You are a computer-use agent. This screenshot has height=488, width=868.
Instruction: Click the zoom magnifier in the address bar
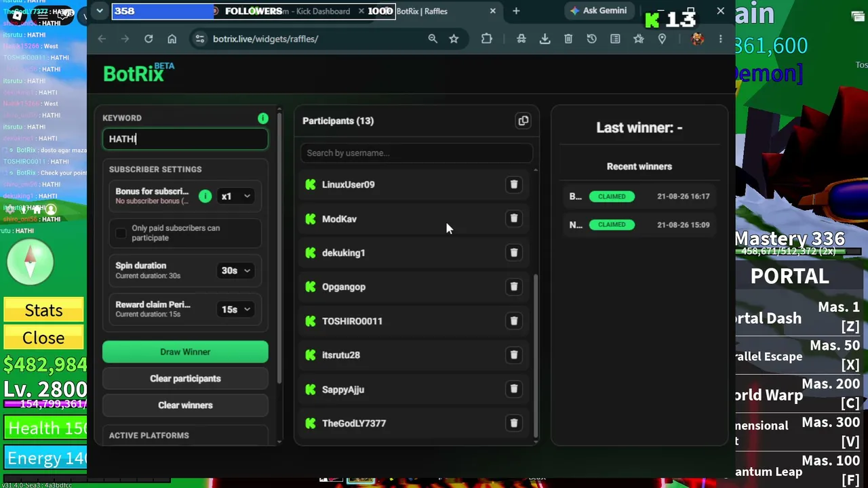[433, 39]
